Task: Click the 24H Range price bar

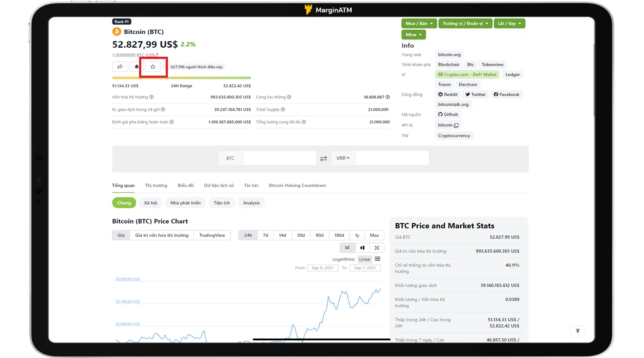Action: pyautogui.click(x=182, y=78)
